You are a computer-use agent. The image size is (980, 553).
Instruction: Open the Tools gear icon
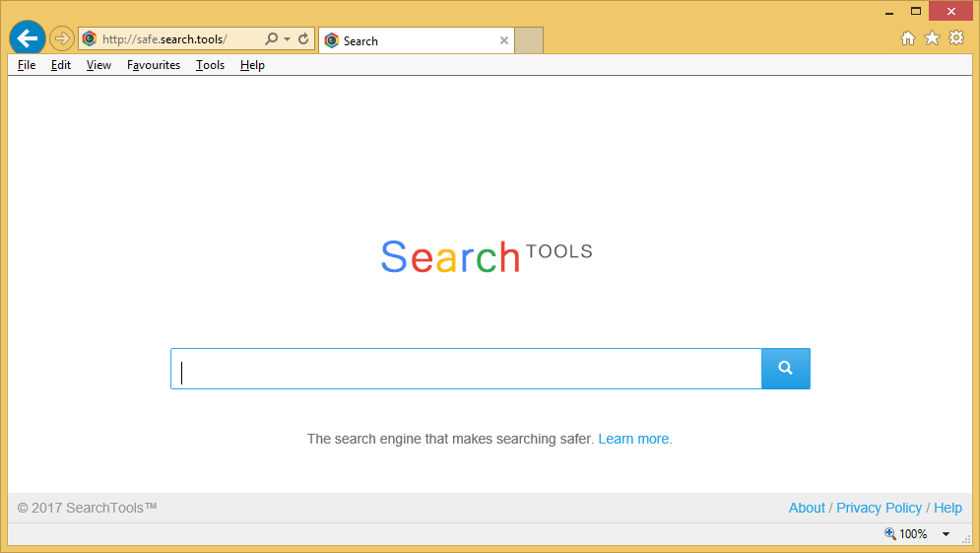tap(956, 38)
